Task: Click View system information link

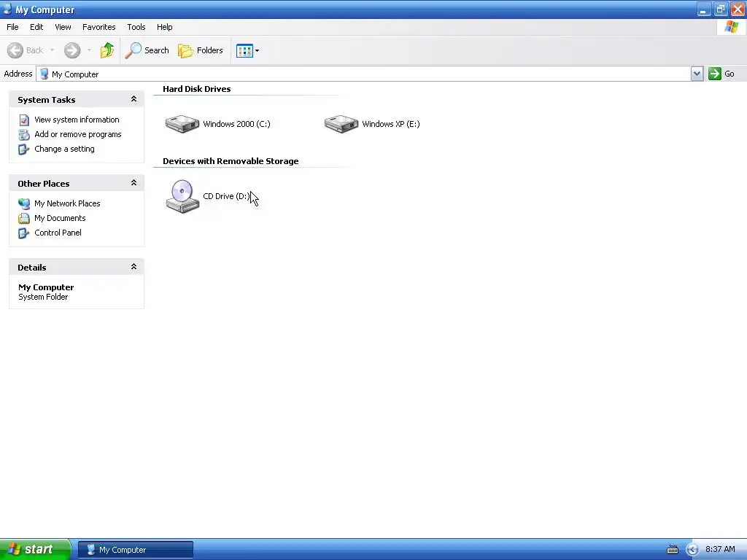Action: [x=77, y=120]
